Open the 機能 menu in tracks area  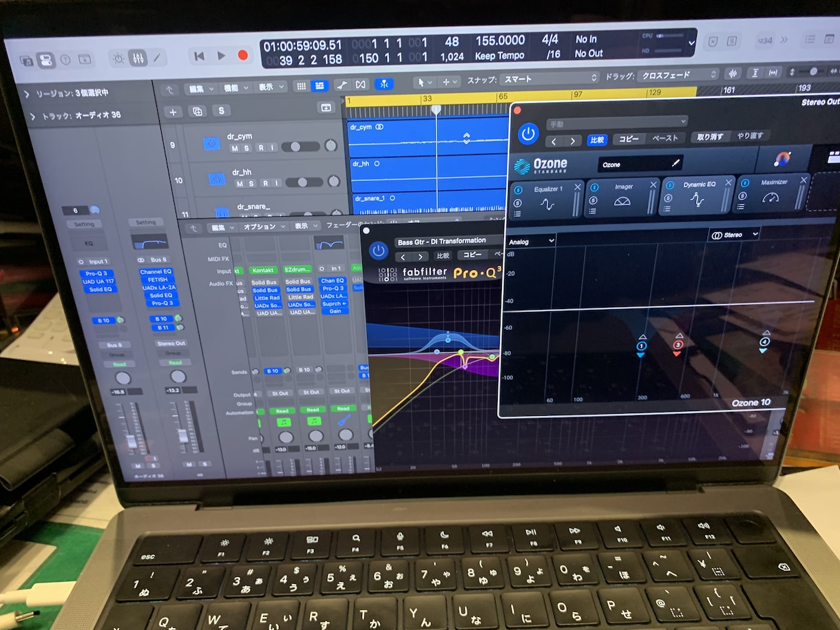click(235, 87)
